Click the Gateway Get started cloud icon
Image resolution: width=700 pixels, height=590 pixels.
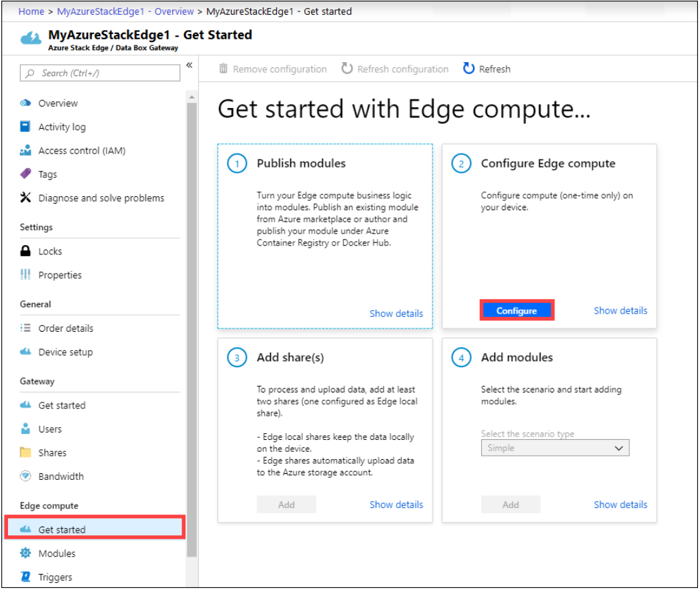25,405
